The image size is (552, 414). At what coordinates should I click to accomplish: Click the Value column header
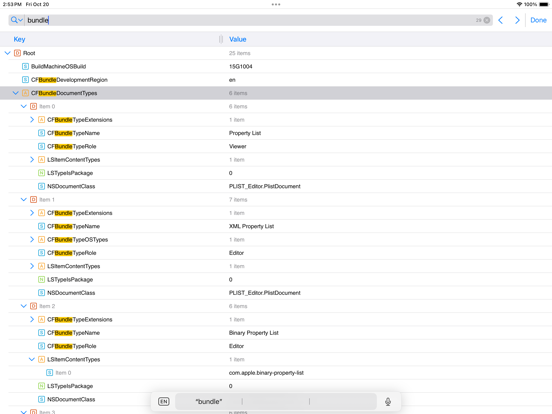click(x=238, y=39)
